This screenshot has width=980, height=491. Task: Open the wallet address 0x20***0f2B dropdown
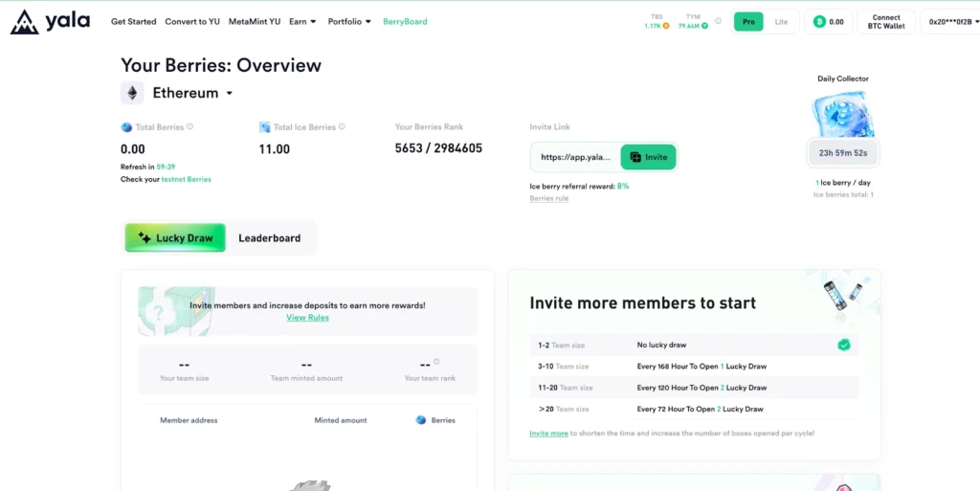click(x=952, y=22)
